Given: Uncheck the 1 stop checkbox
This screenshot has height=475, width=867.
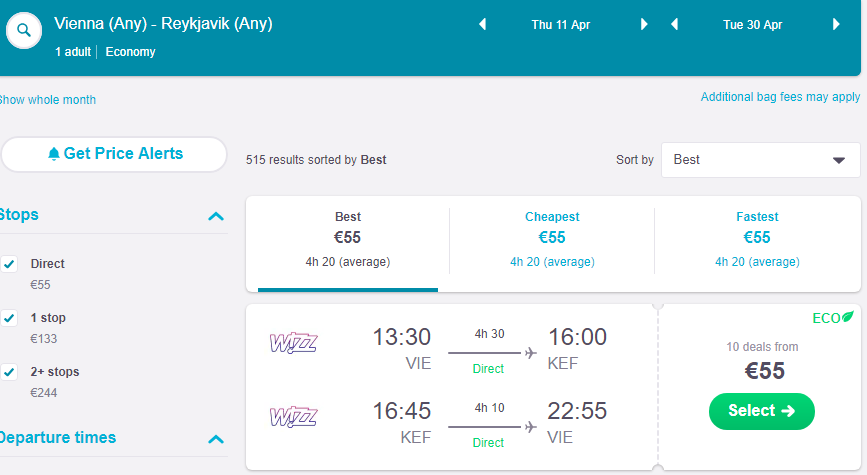Looking at the screenshot, I should [10, 318].
